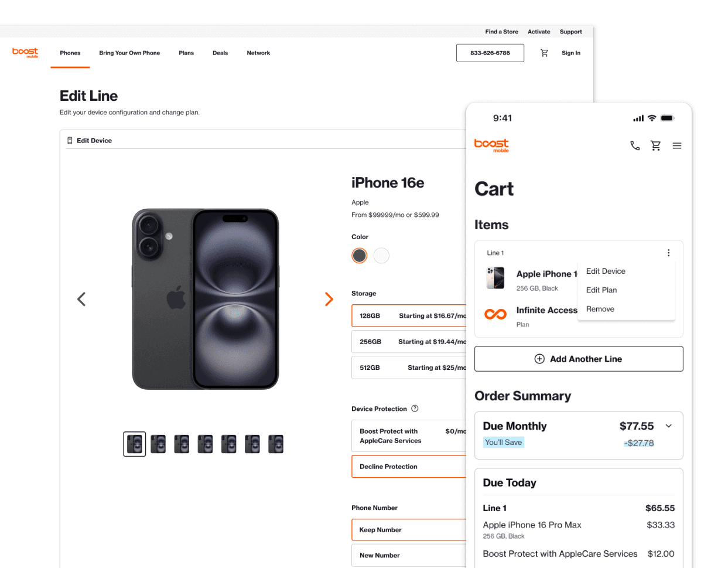Select Remove from the line menu
Image resolution: width=728 pixels, height=568 pixels.
(600, 309)
